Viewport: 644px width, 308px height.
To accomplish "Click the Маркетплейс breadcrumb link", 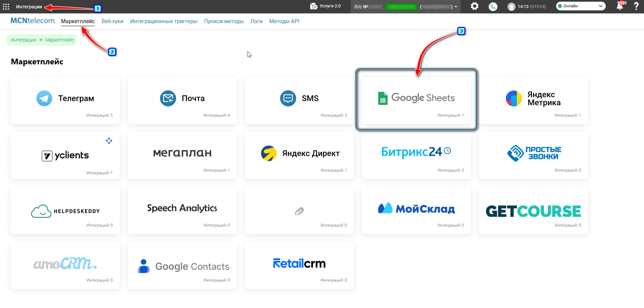I will coord(59,40).
